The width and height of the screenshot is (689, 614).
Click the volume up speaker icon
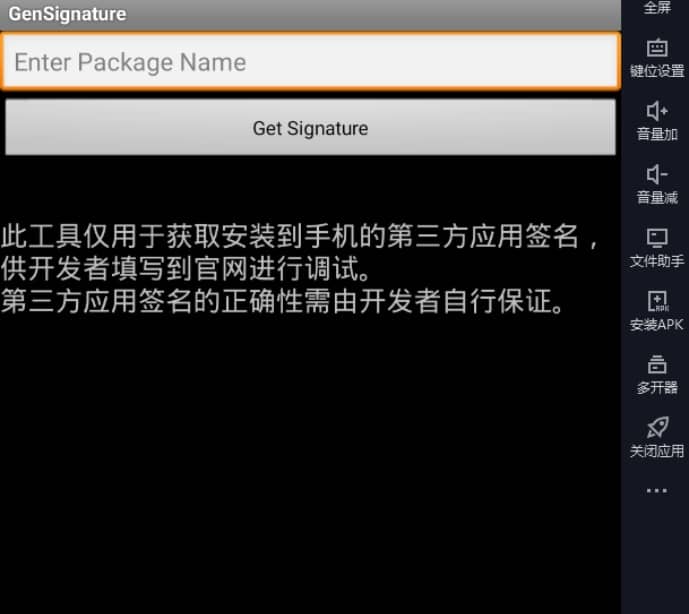[657, 111]
